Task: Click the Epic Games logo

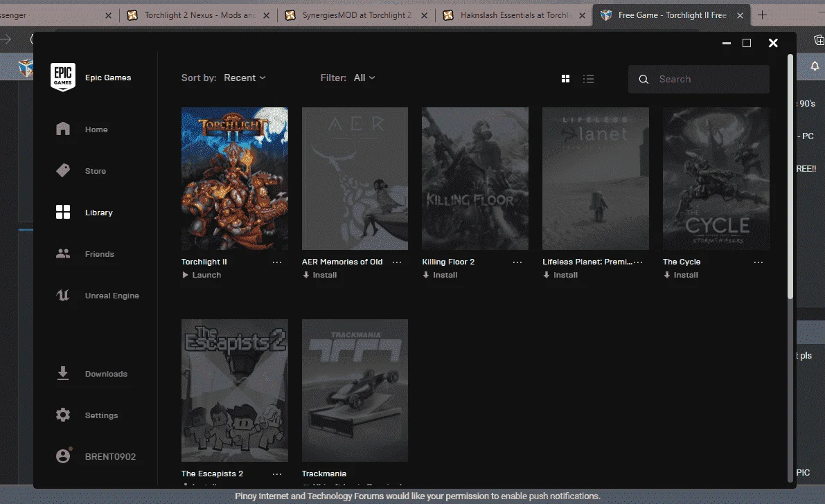Action: 62,78
